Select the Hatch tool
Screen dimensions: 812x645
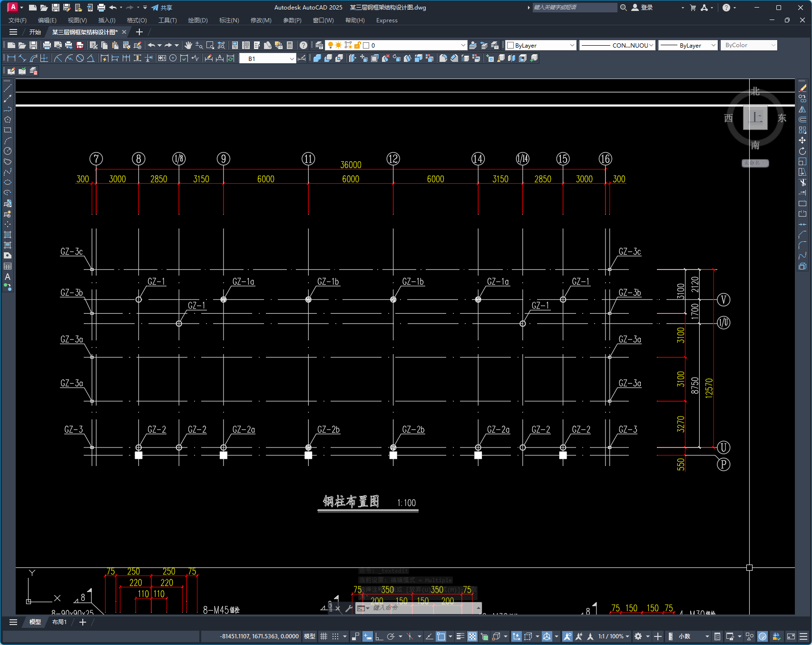tap(8, 235)
